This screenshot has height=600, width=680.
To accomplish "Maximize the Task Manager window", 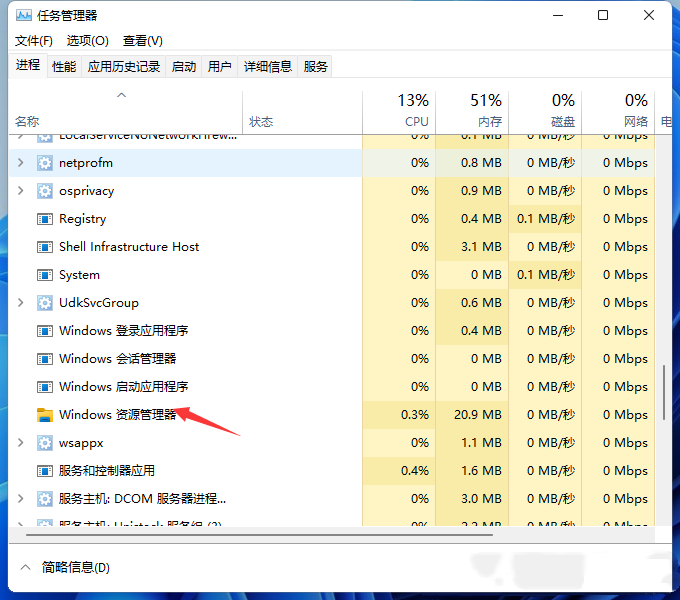I will pyautogui.click(x=603, y=16).
